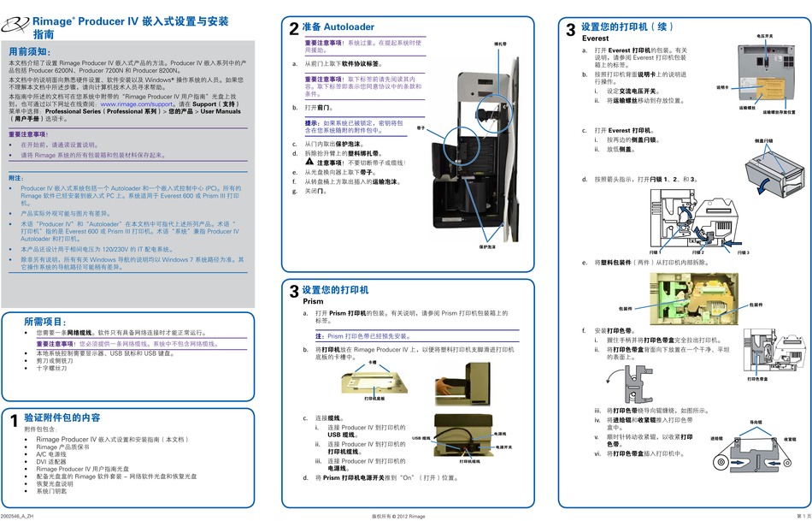This screenshot has width=812, height=521.
Task: Select the list item "DVI 适配器"
Action: 51,461
